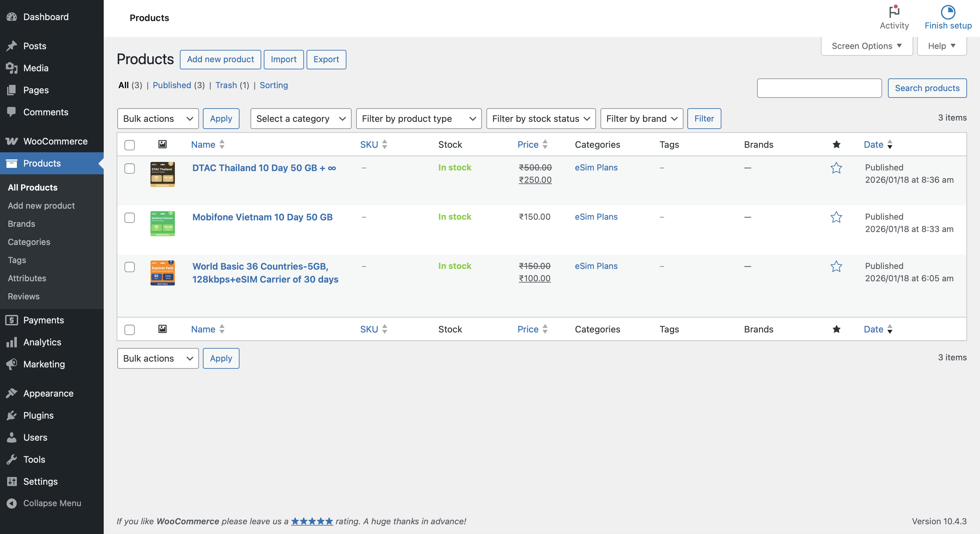Check the DTAC Thailand product row

click(129, 168)
